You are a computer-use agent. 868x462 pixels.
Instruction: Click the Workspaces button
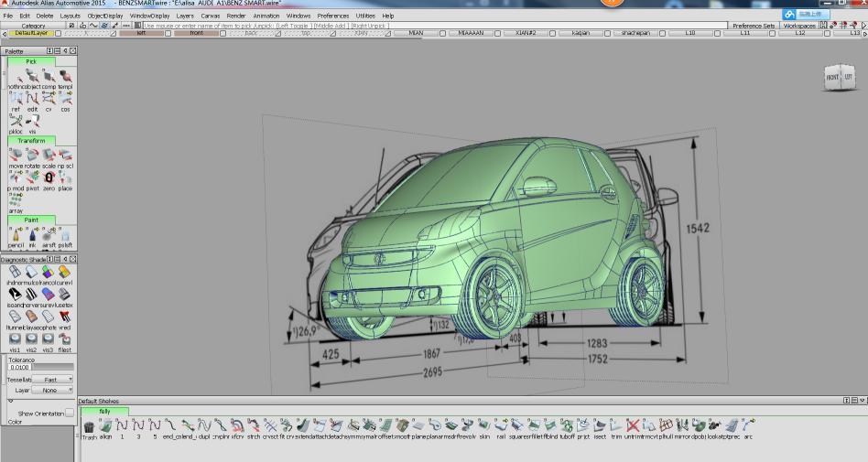coord(799,26)
